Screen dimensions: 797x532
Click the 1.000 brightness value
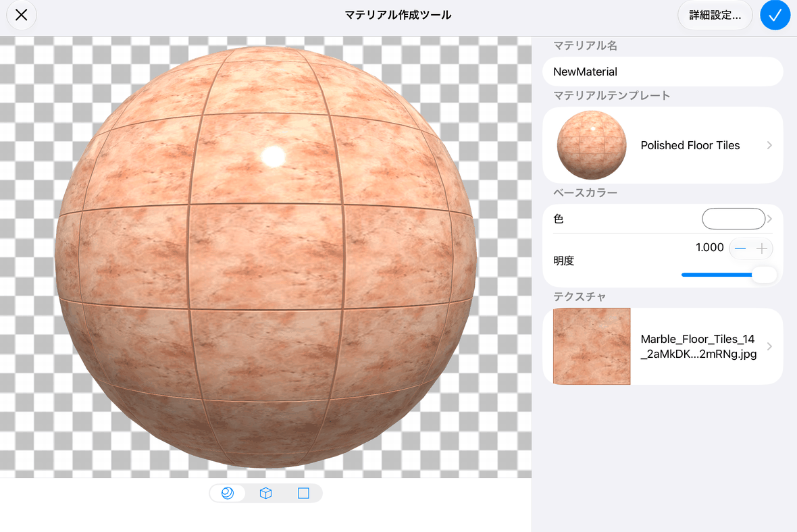click(x=709, y=248)
